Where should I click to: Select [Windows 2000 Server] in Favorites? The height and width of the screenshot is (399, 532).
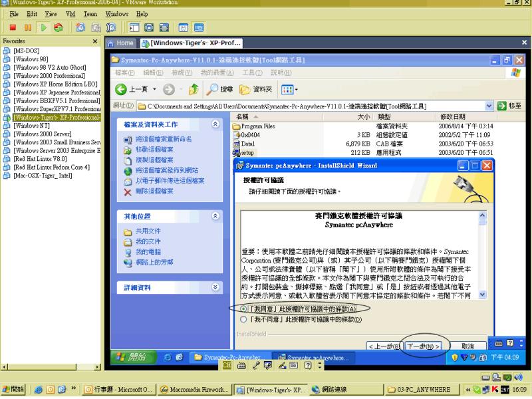tap(43, 134)
